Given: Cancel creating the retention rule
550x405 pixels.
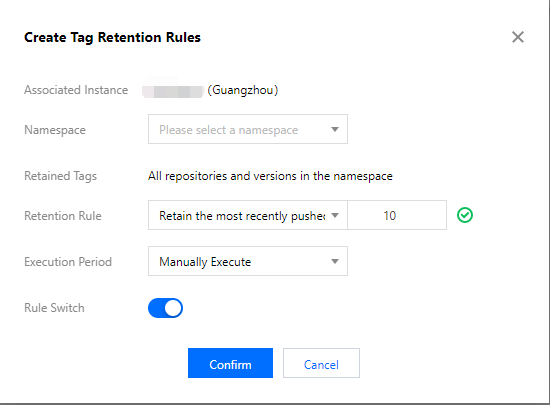Looking at the screenshot, I should pos(321,363).
